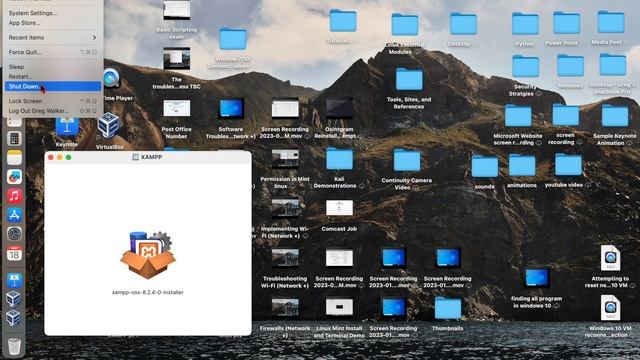Open Calculator from the Dock
This screenshot has height=360, width=640.
[x=14, y=138]
